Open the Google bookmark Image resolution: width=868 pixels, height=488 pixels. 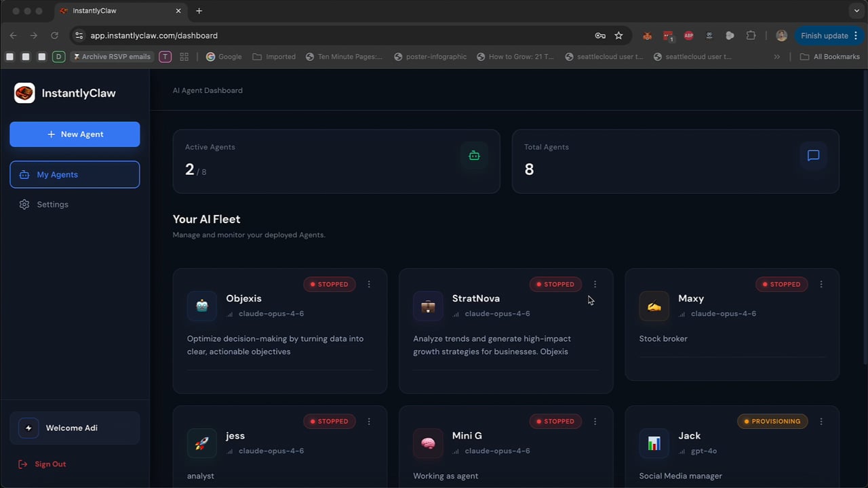(224, 57)
